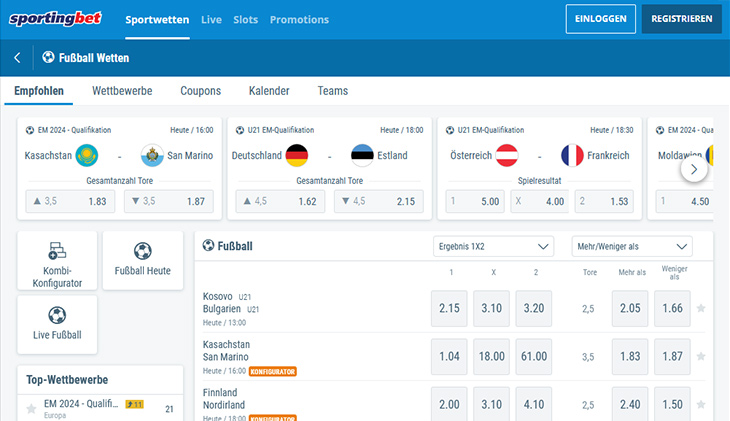The width and height of the screenshot is (730, 421).
Task: Select Weniger als 1.66 for Kosovo match
Action: point(672,308)
